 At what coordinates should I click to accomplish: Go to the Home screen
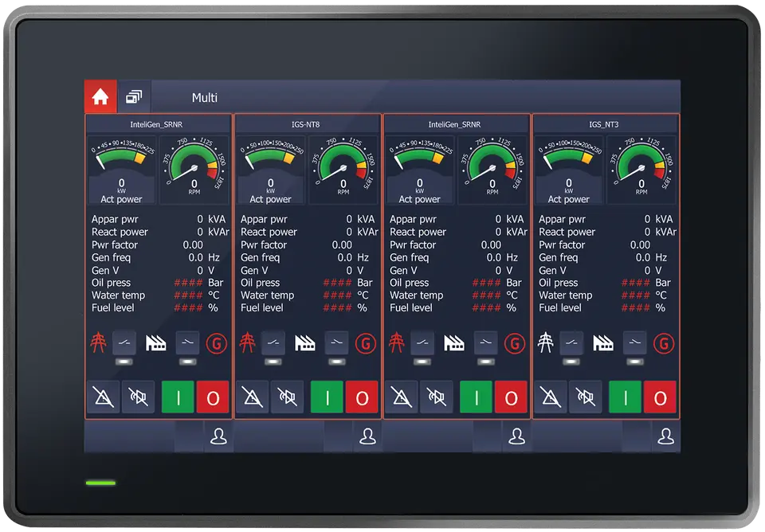tap(100, 96)
